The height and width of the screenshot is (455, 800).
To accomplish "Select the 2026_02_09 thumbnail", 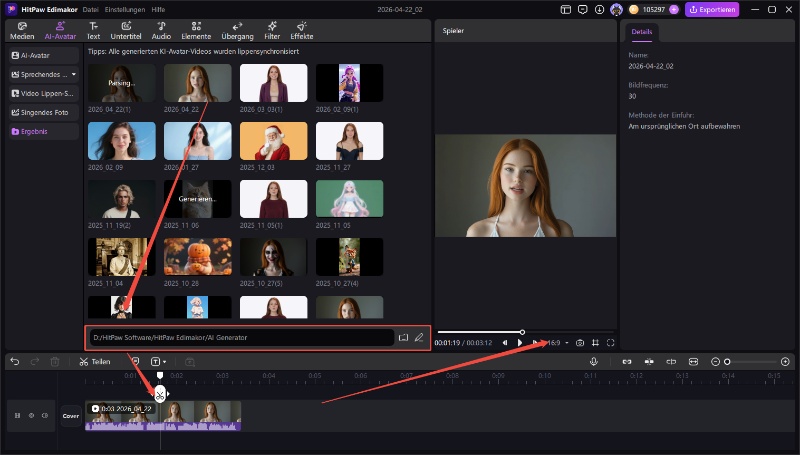I will click(x=121, y=141).
